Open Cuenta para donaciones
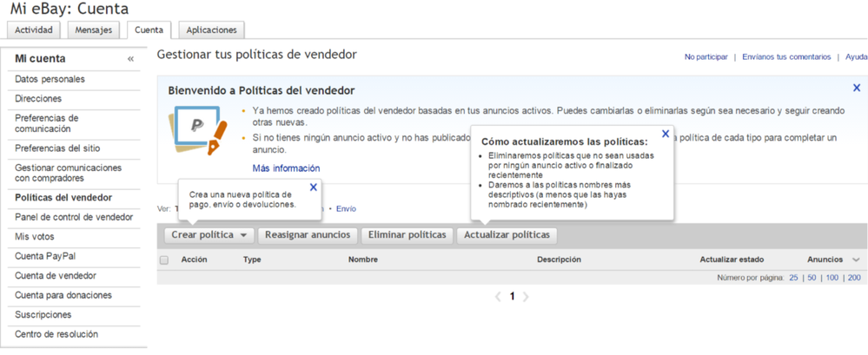The width and height of the screenshot is (868, 355). pyautogui.click(x=63, y=295)
